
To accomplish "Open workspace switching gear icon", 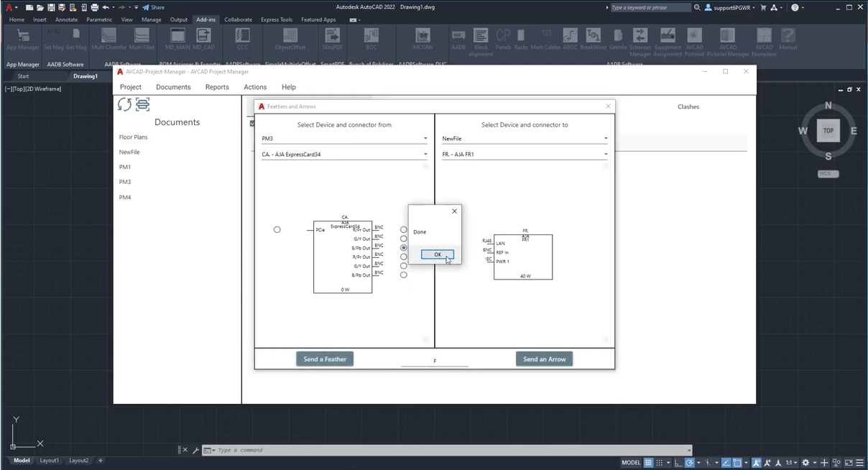I will 805,462.
